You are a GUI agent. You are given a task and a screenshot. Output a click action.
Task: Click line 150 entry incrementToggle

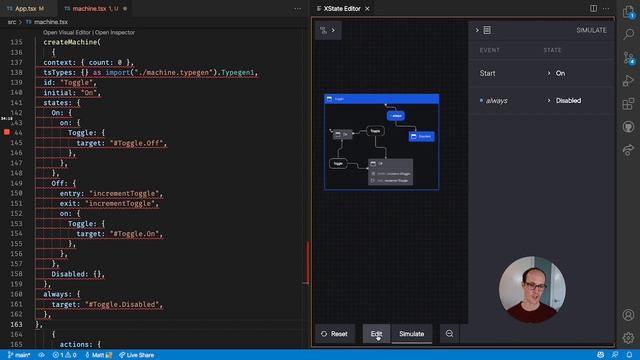click(111, 193)
